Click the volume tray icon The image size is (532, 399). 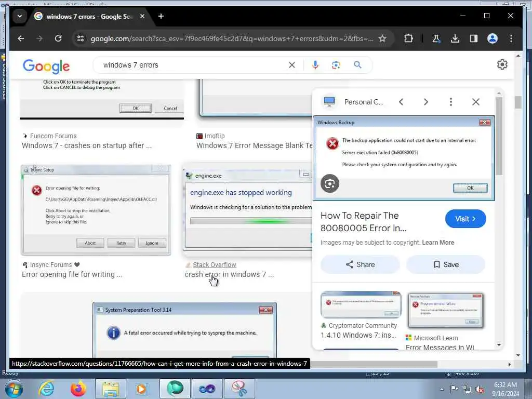[x=480, y=390]
